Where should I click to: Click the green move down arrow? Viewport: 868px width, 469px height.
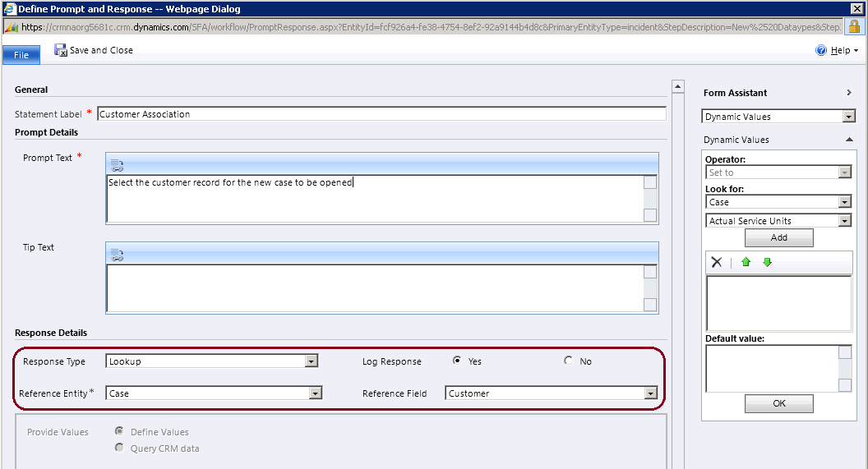767,262
